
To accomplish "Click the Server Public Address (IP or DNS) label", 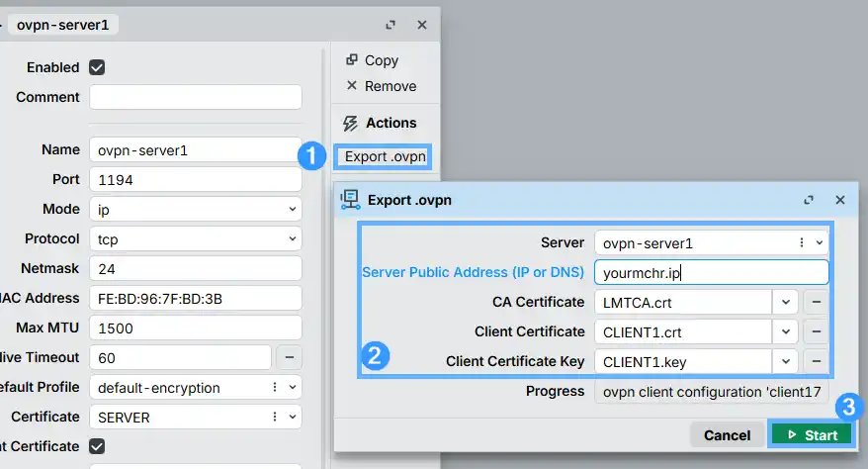I will pos(473,272).
